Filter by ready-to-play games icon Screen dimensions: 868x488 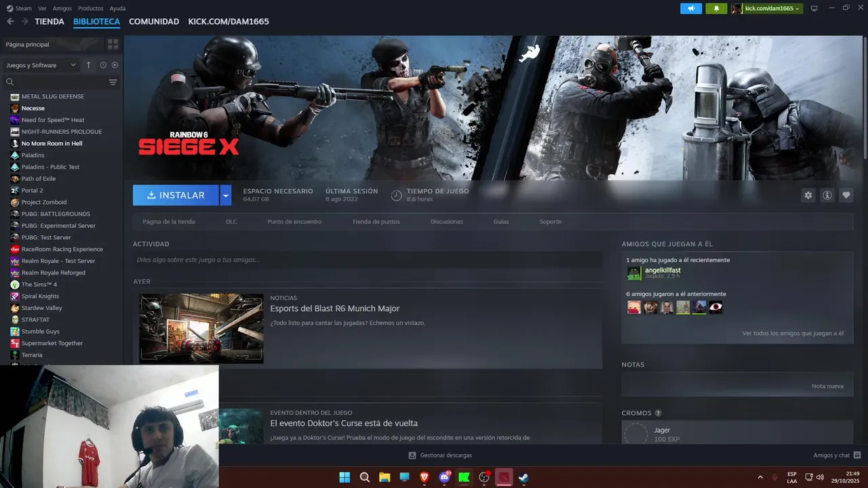pyautogui.click(x=115, y=65)
